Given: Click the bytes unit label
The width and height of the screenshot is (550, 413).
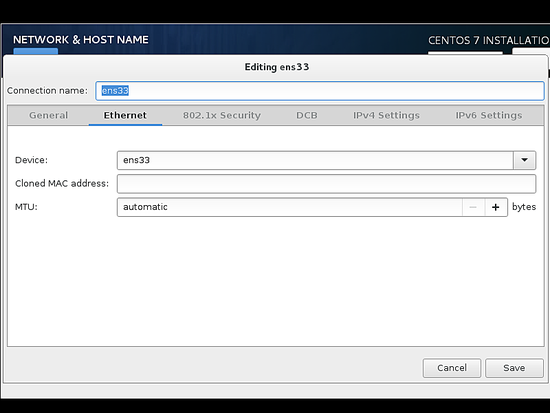Looking at the screenshot, I should coord(524,207).
